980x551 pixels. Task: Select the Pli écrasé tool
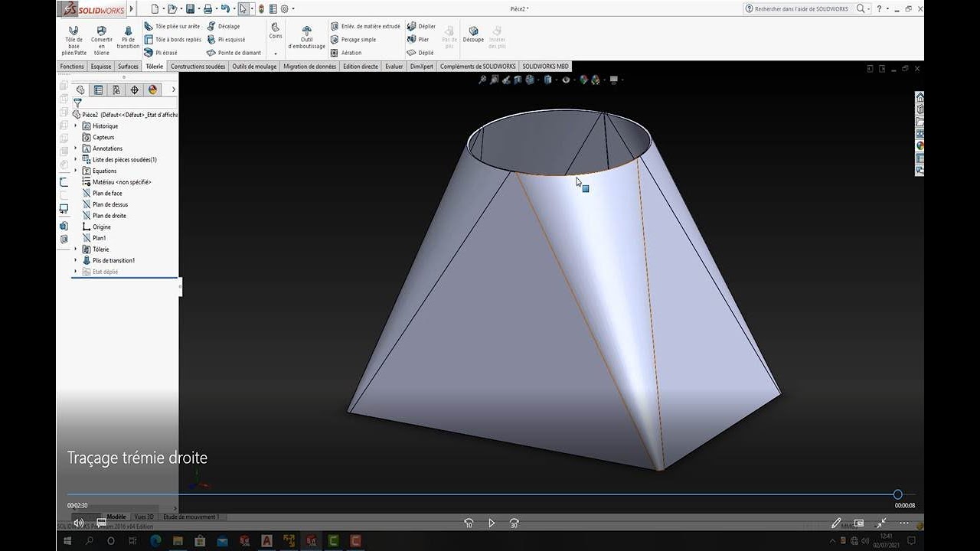pyautogui.click(x=161, y=53)
